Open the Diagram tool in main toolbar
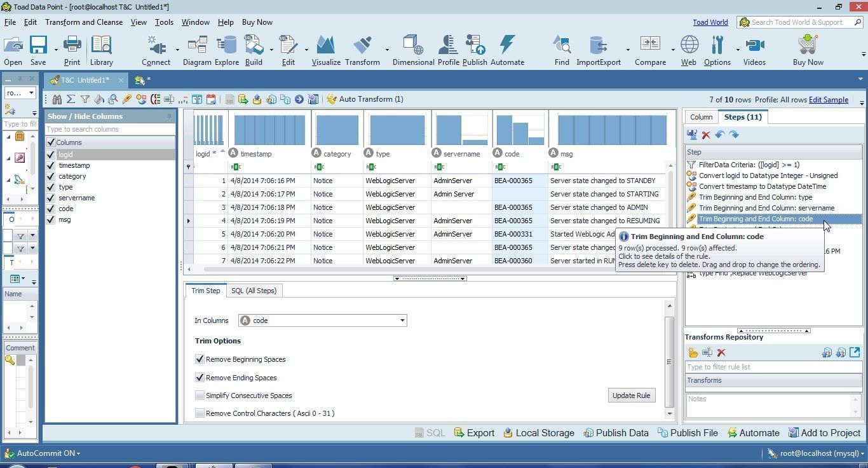This screenshot has height=468, width=868. pos(197,51)
